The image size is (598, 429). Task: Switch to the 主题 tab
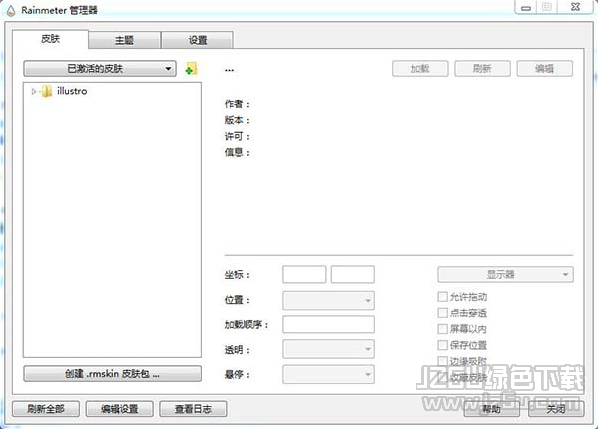[x=124, y=40]
